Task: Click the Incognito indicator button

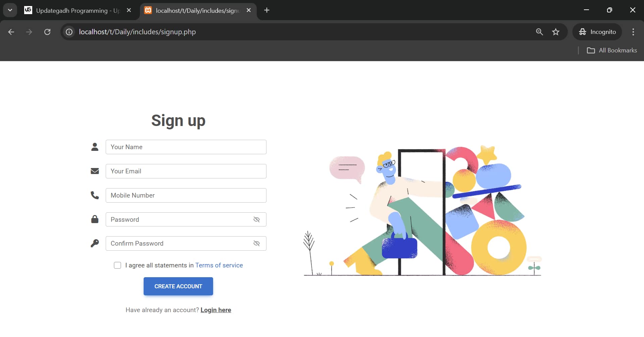Action: click(597, 32)
